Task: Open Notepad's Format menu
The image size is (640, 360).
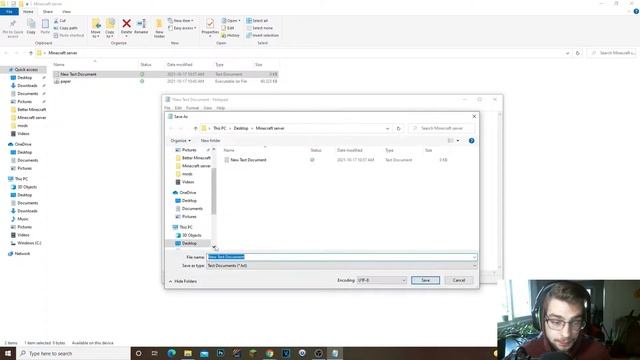Action: coord(192,108)
